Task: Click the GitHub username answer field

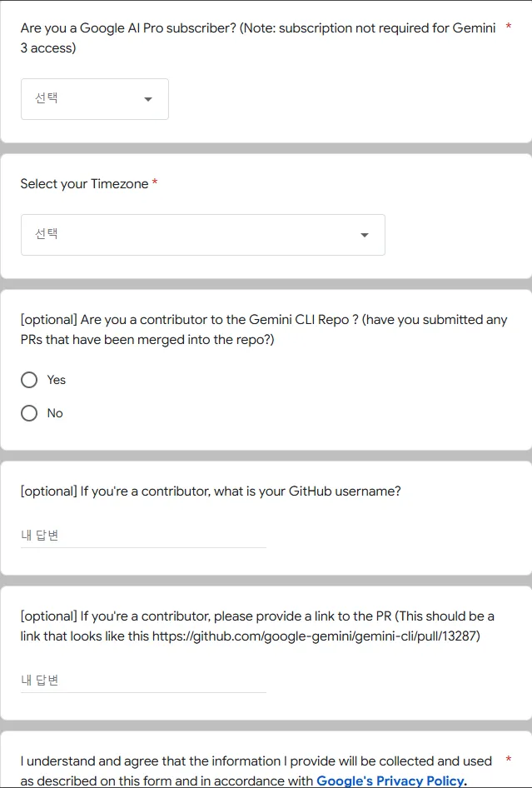Action: [x=142, y=534]
